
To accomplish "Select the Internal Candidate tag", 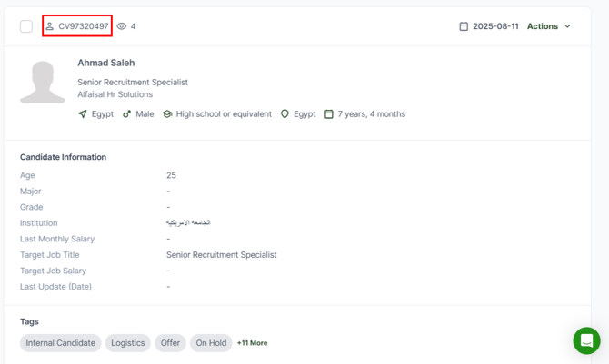I will click(x=60, y=343).
